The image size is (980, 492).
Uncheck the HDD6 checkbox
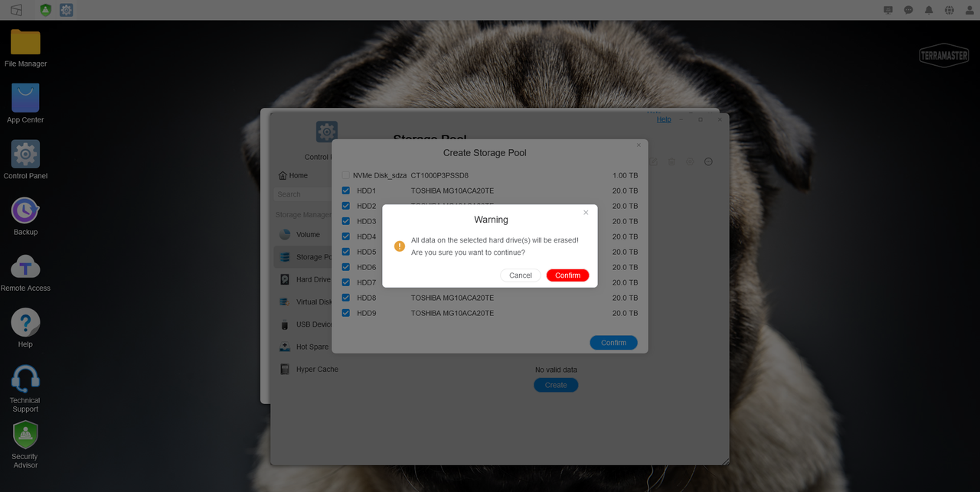tap(346, 267)
